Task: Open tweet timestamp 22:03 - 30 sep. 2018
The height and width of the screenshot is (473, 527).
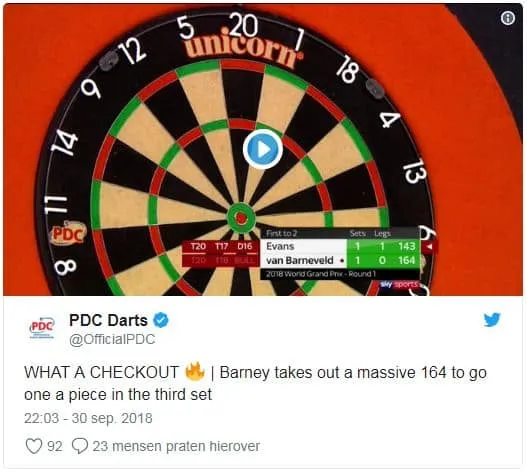Action: pos(88,418)
